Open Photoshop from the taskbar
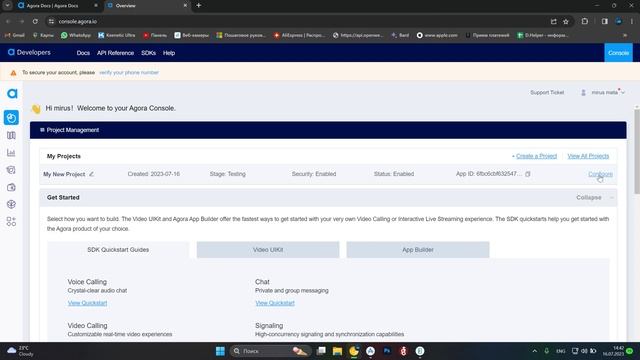Viewport: 640px width, 360px height. tap(387, 351)
